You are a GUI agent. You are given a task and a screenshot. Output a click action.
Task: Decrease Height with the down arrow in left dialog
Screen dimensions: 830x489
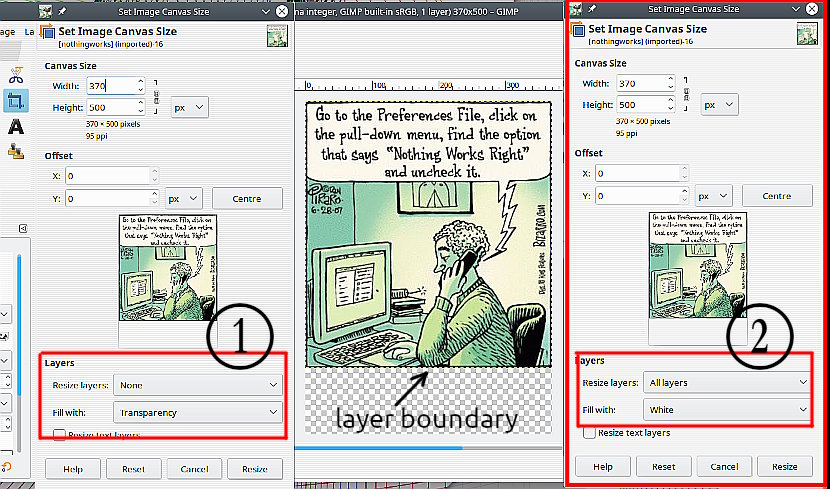[x=140, y=112]
